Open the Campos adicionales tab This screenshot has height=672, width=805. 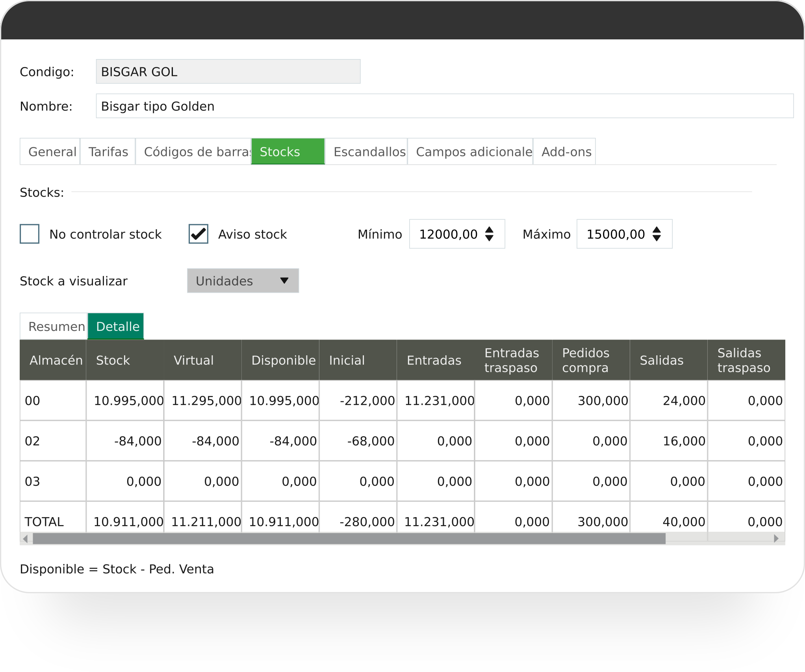click(x=471, y=152)
